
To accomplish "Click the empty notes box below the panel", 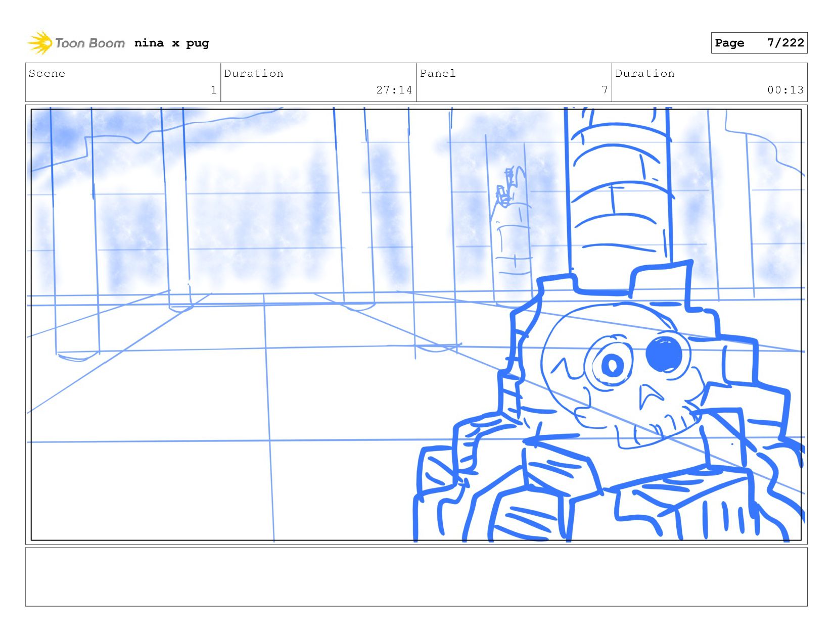I will (416, 577).
